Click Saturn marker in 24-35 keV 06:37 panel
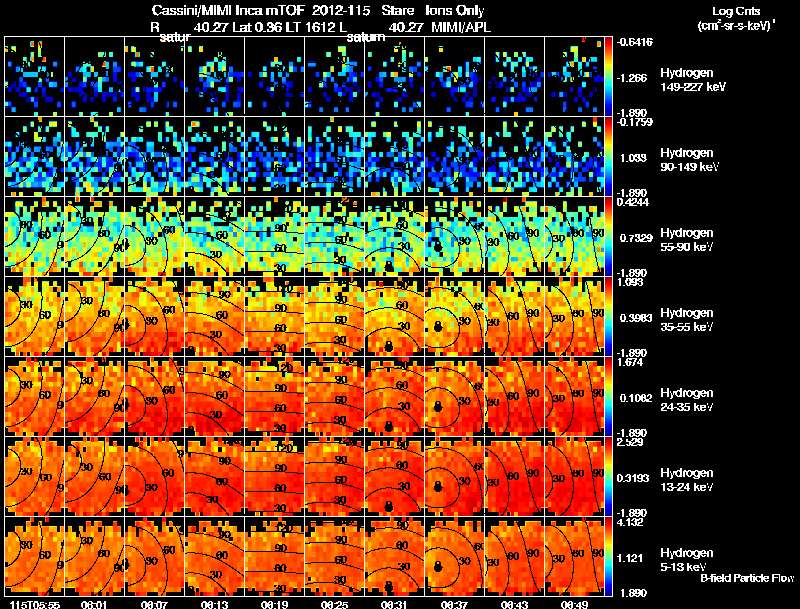 coord(437,407)
